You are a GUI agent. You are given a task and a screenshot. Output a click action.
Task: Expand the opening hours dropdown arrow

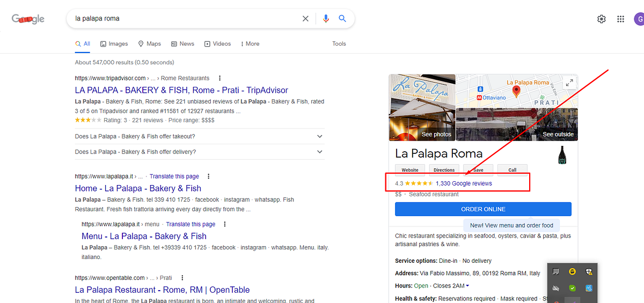[467, 286]
